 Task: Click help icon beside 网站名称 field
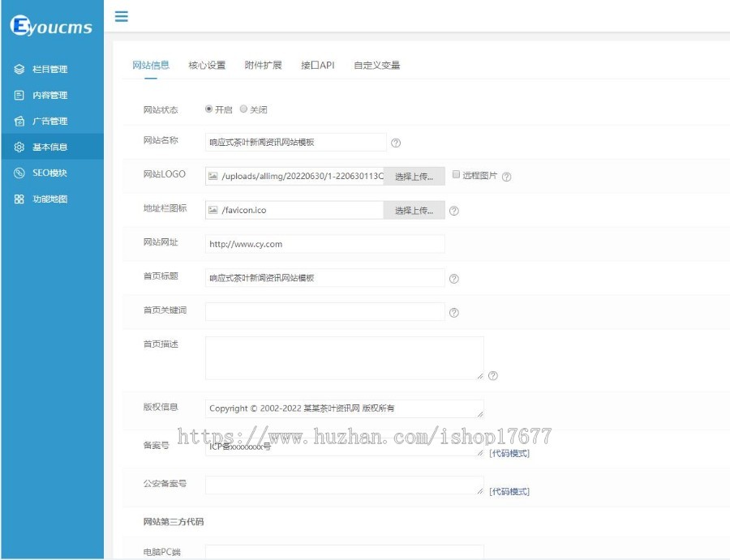[396, 143]
